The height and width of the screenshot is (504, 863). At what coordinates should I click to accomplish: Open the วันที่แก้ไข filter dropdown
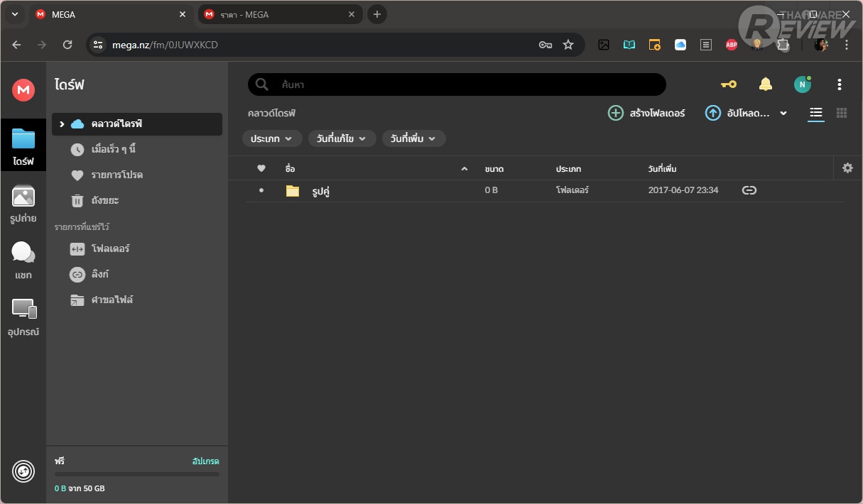point(342,138)
